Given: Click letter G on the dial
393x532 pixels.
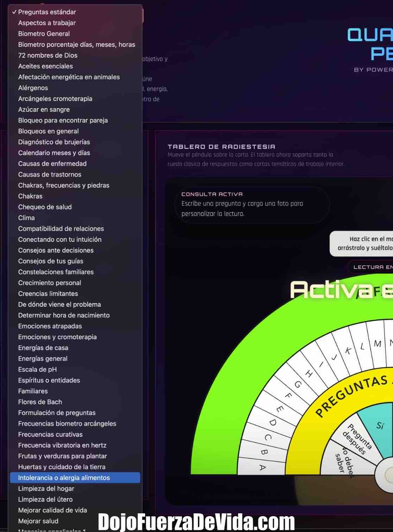Looking at the screenshot, I should pyautogui.click(x=298, y=385).
